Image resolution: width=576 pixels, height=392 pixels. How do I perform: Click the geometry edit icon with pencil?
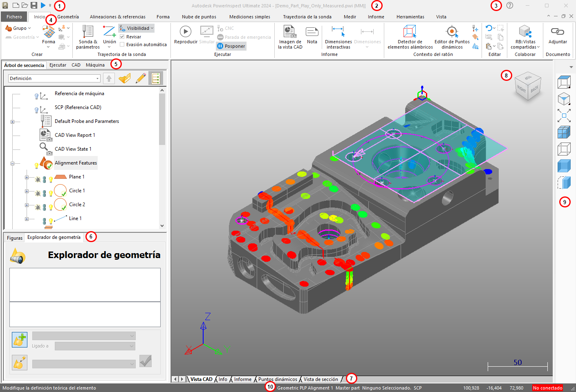pyautogui.click(x=20, y=363)
